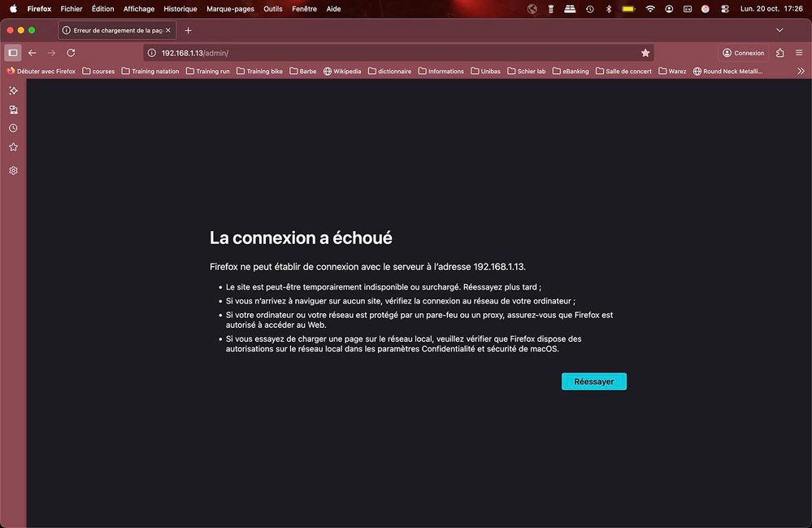The image size is (812, 528).
Task: Click the globe icon in menu bar
Action: (532, 9)
